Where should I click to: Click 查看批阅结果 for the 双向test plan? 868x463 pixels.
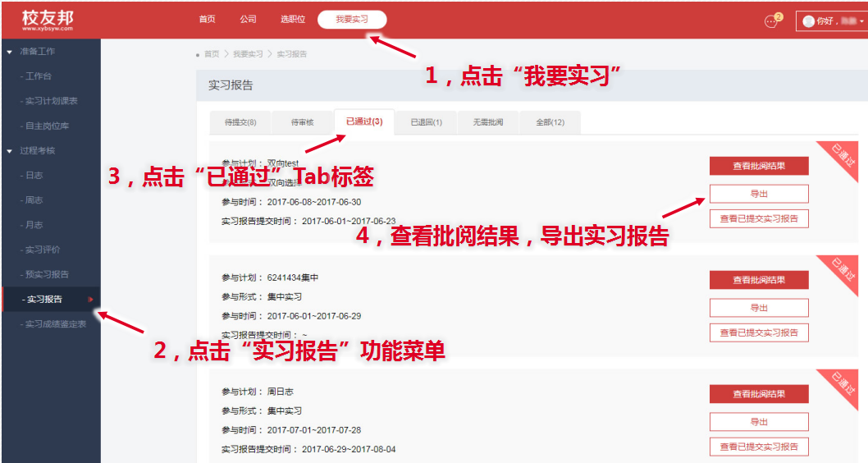click(758, 166)
